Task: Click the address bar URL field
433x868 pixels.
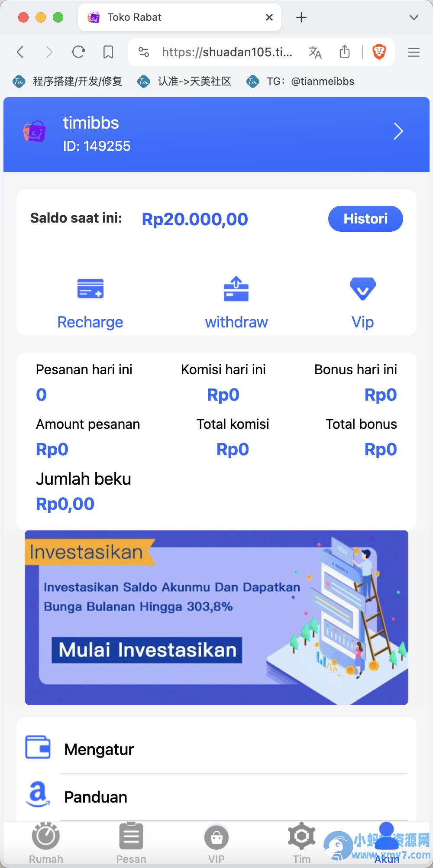Action: (x=227, y=52)
